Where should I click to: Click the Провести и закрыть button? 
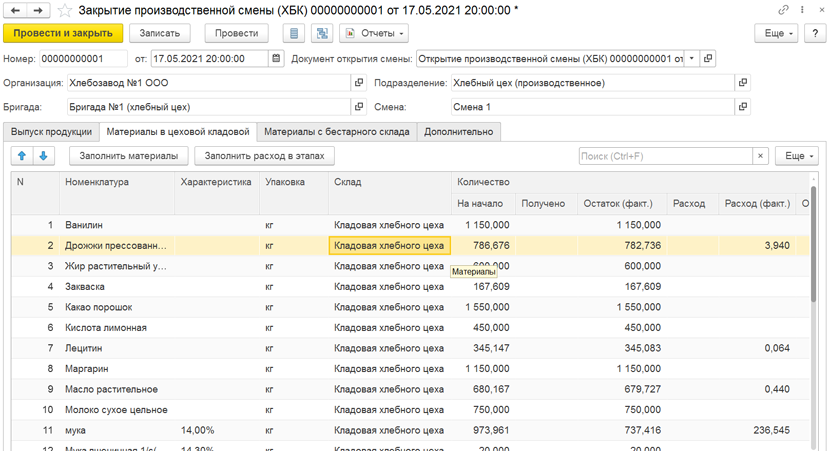tap(64, 33)
